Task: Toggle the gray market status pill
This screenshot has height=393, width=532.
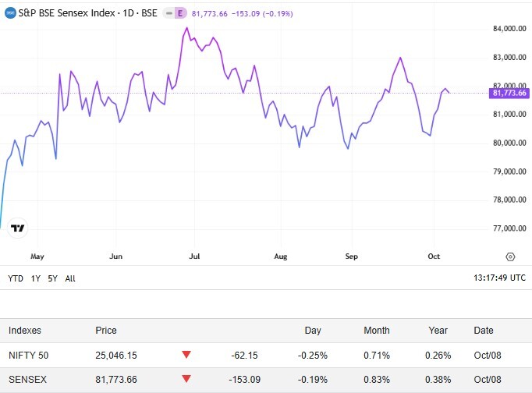Action: coord(167,13)
